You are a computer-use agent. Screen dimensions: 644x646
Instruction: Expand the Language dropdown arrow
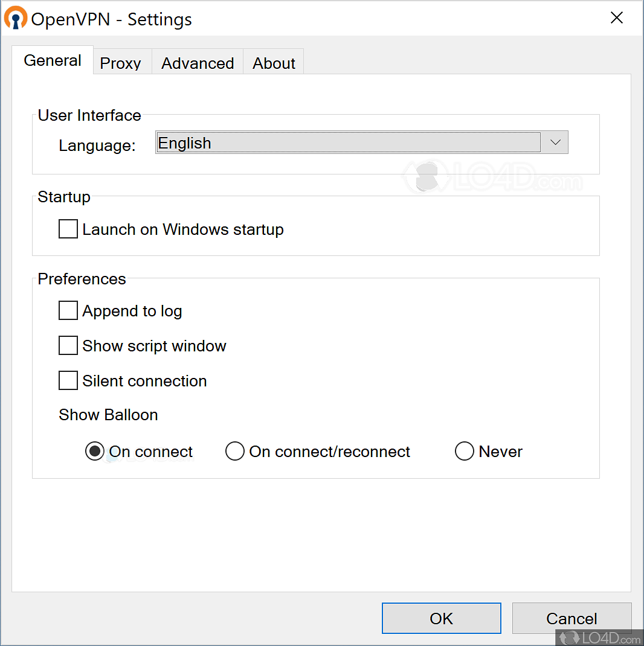[x=555, y=143]
